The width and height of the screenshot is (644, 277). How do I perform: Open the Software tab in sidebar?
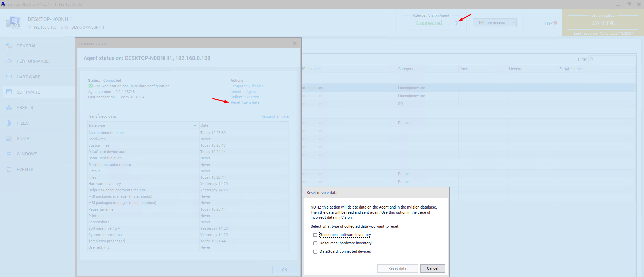28,92
